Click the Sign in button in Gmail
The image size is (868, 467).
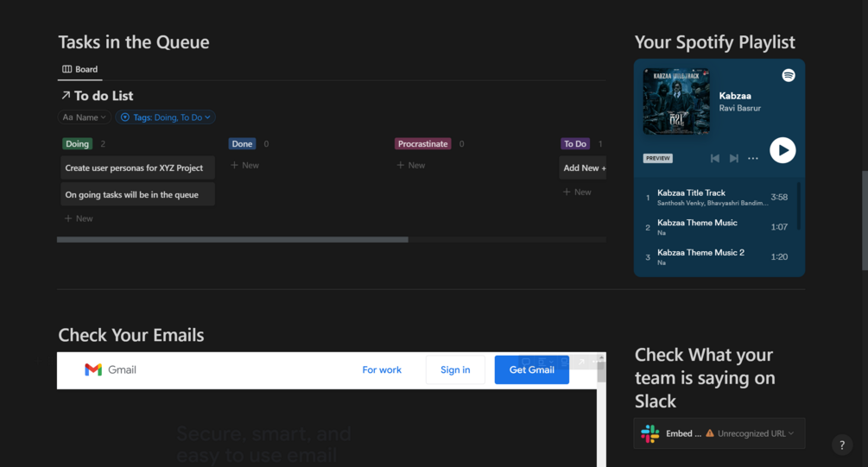pyautogui.click(x=455, y=369)
